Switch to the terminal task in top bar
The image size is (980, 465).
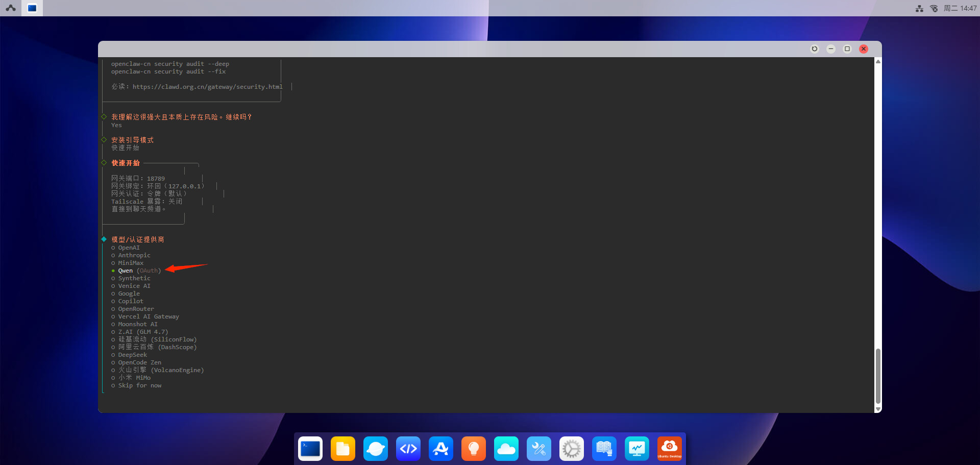point(32,8)
